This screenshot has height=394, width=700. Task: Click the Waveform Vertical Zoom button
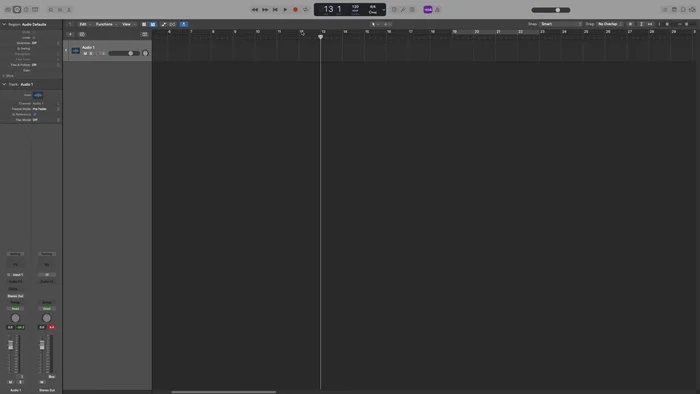click(x=630, y=24)
